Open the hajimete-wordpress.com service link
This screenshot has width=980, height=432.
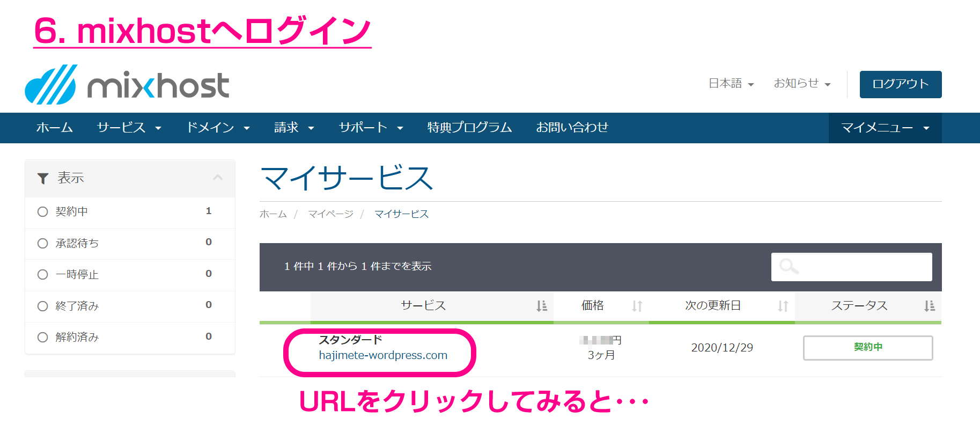tap(383, 355)
